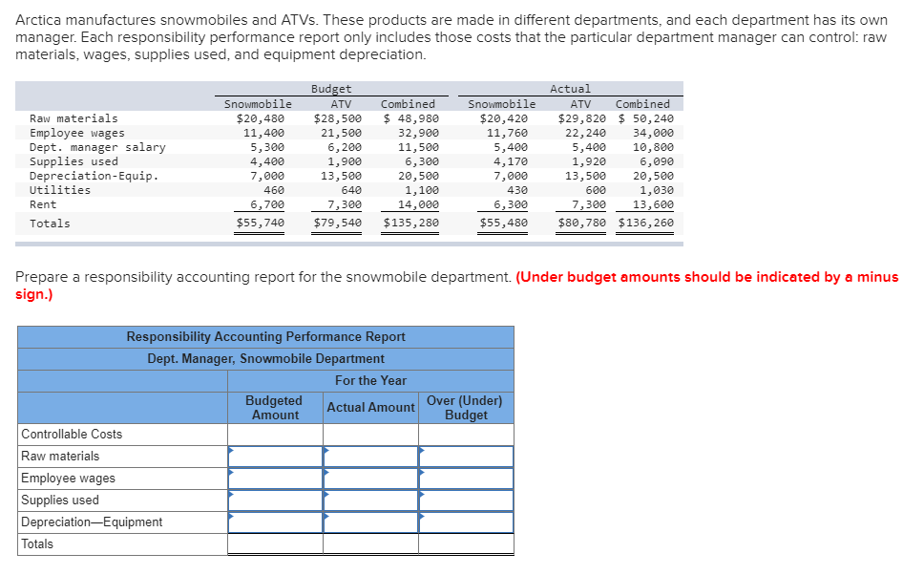Click budget Snowmobile raw materials value $20,480

tap(260, 117)
